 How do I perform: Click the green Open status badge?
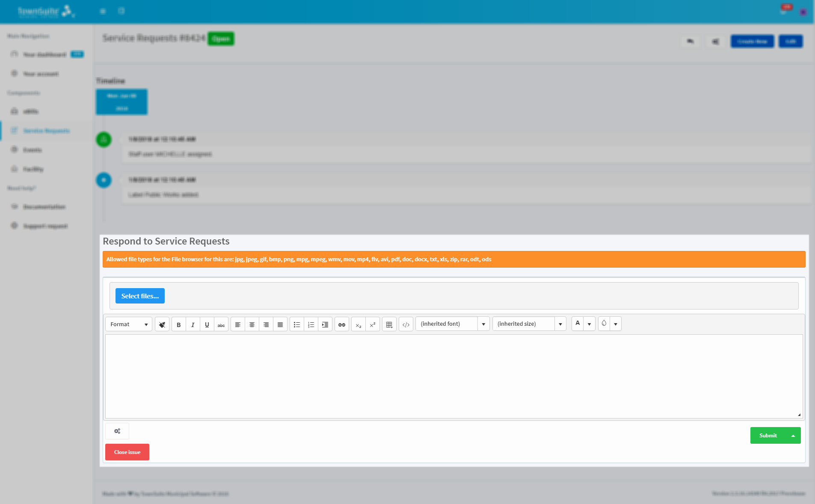point(221,39)
